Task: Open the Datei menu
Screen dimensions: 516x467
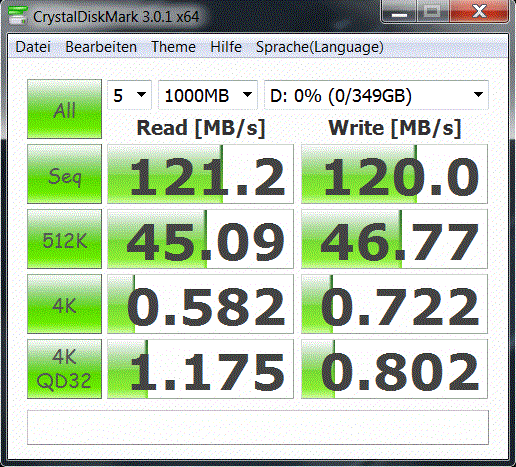Action: click(33, 47)
